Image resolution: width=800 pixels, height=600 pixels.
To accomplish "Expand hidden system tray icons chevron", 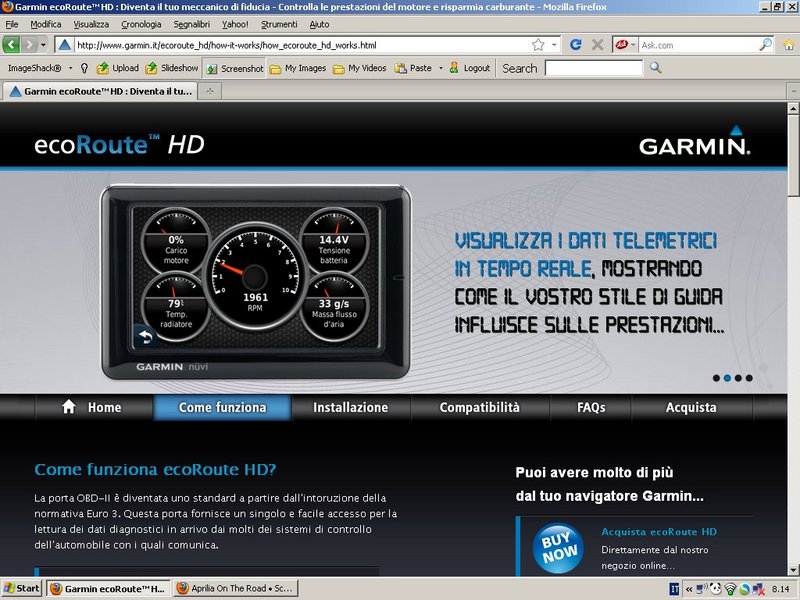I will 689,589.
